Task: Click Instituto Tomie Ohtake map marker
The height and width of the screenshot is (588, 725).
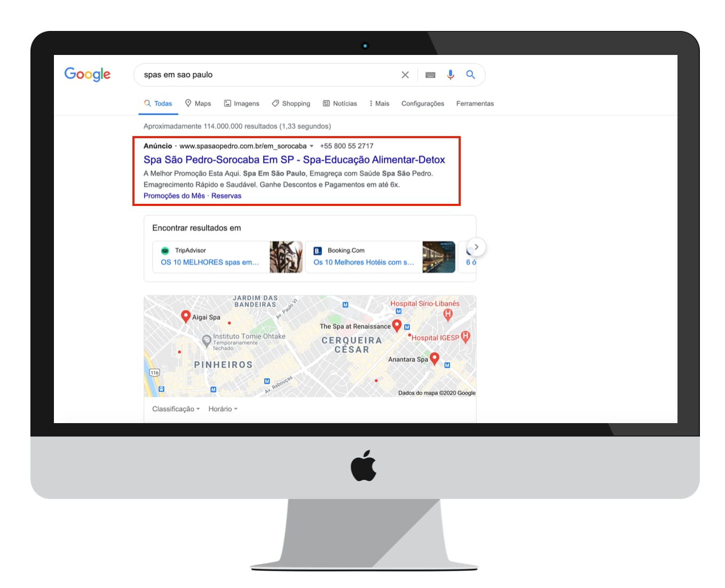Action: click(207, 340)
